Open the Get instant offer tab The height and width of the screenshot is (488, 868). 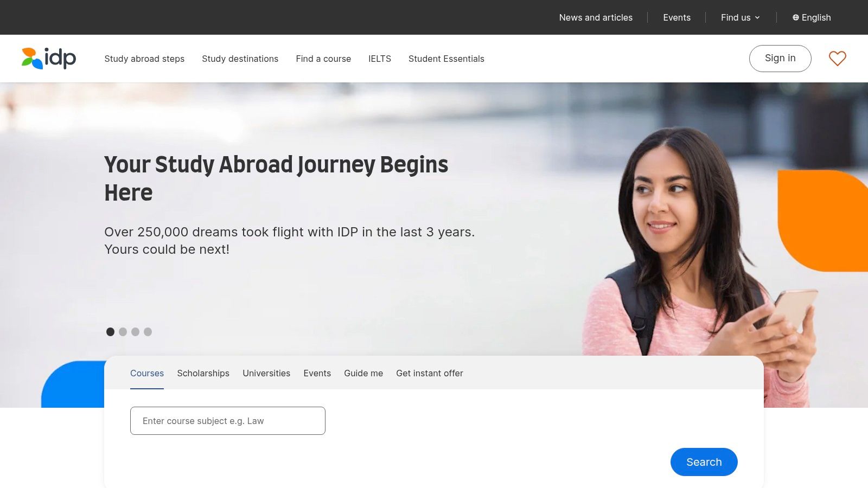(430, 373)
